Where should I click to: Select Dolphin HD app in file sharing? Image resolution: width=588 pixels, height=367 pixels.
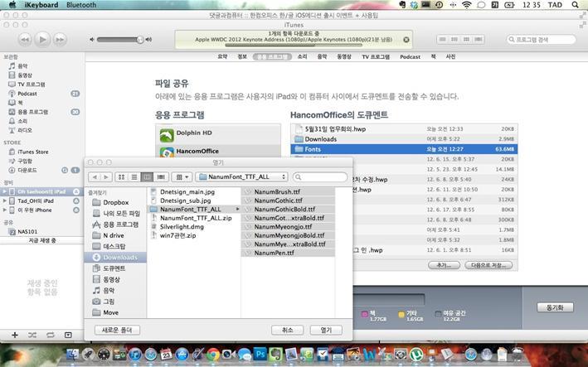[218, 133]
